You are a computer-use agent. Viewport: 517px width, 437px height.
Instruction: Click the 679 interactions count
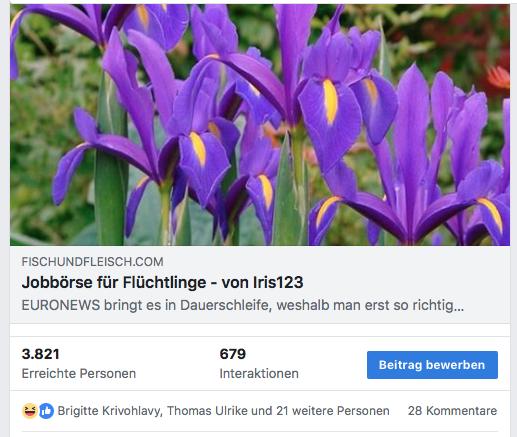(233, 354)
